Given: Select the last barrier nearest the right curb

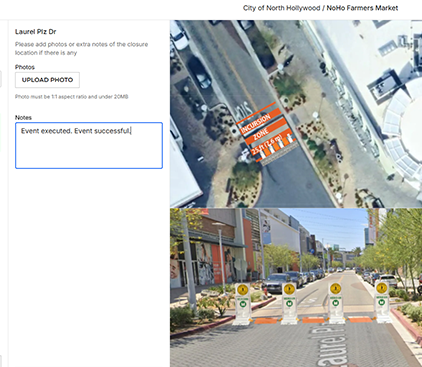Looking at the screenshot, I should coord(382,303).
